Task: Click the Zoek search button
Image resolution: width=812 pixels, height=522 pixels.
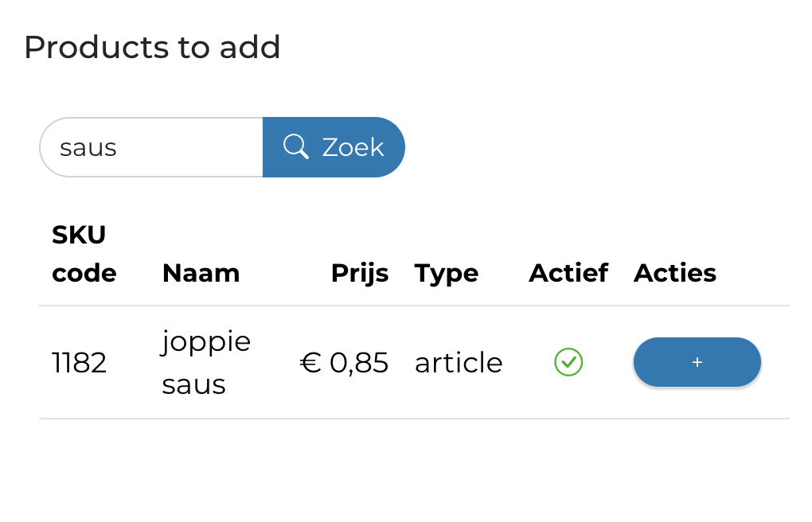Action: [x=334, y=146]
